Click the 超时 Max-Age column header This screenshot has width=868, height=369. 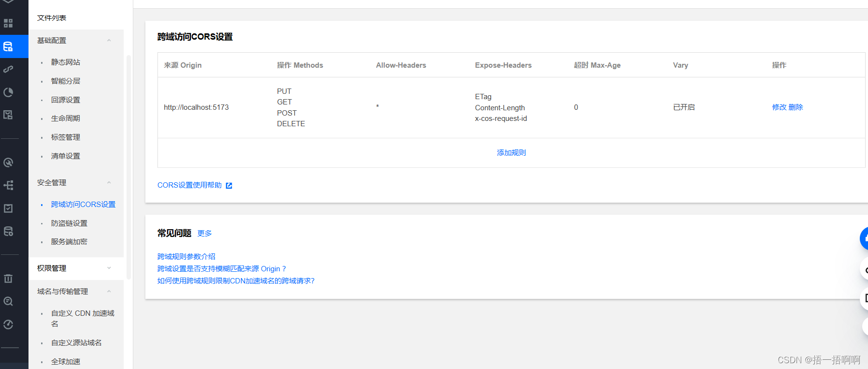tap(597, 65)
